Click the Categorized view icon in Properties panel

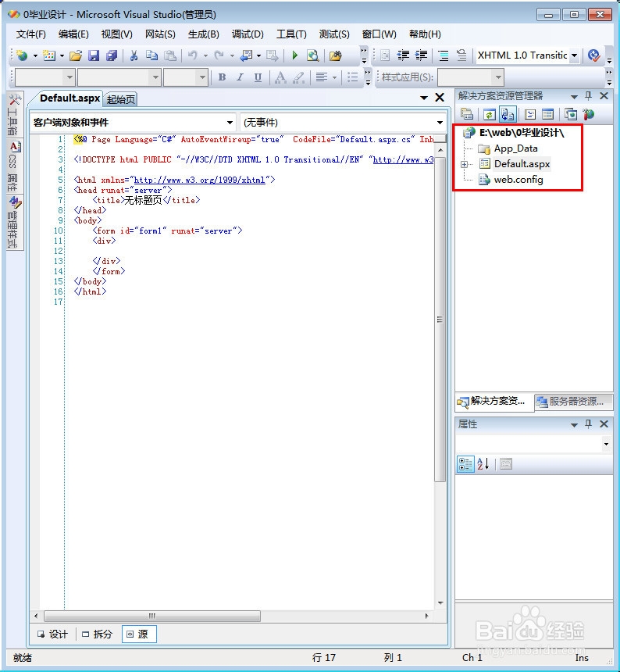[x=465, y=463]
